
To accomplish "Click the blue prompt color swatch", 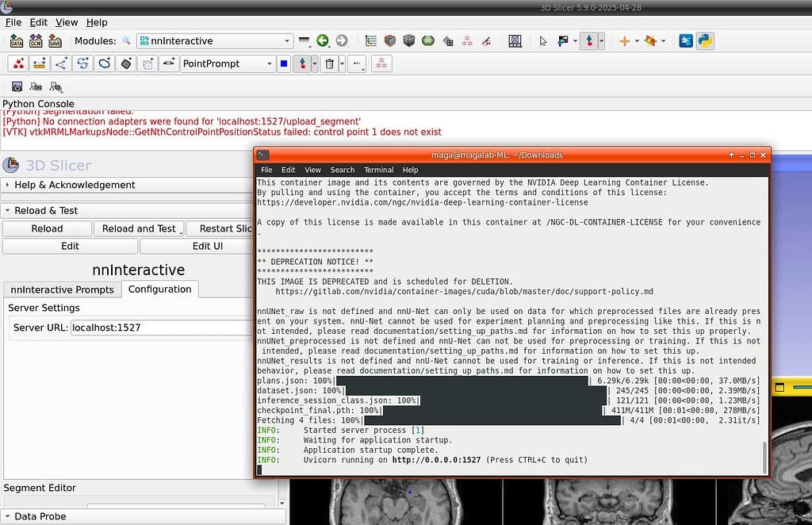I will (x=284, y=63).
